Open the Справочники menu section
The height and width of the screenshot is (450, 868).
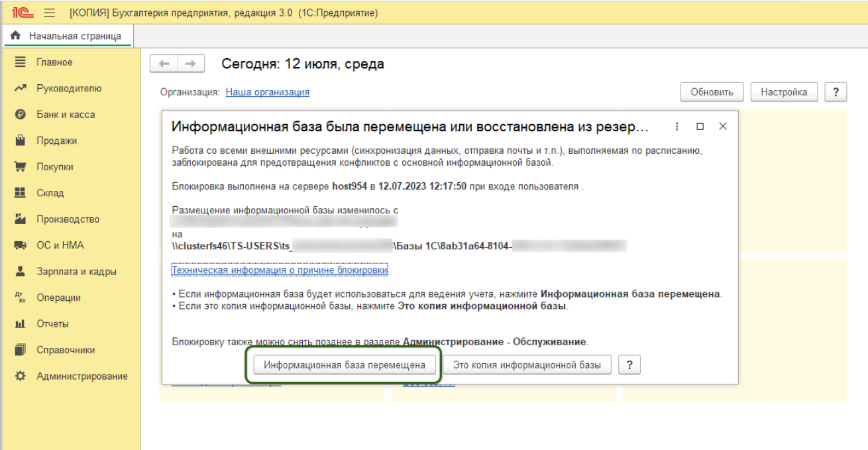pyautogui.click(x=66, y=350)
